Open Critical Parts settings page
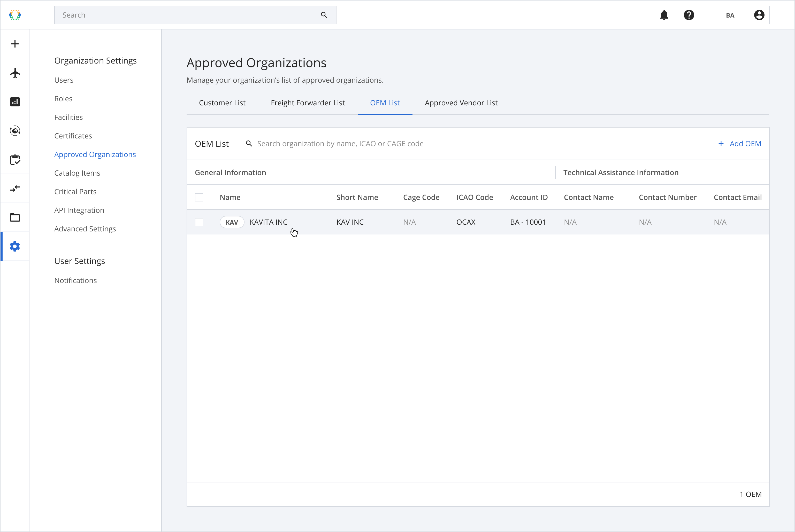This screenshot has height=532, width=795. (x=75, y=192)
